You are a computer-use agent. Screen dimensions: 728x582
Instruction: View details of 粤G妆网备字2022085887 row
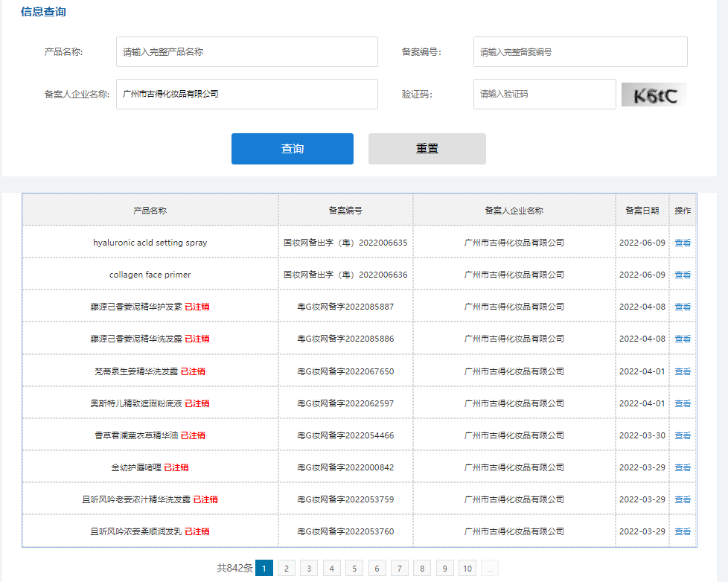(x=682, y=307)
